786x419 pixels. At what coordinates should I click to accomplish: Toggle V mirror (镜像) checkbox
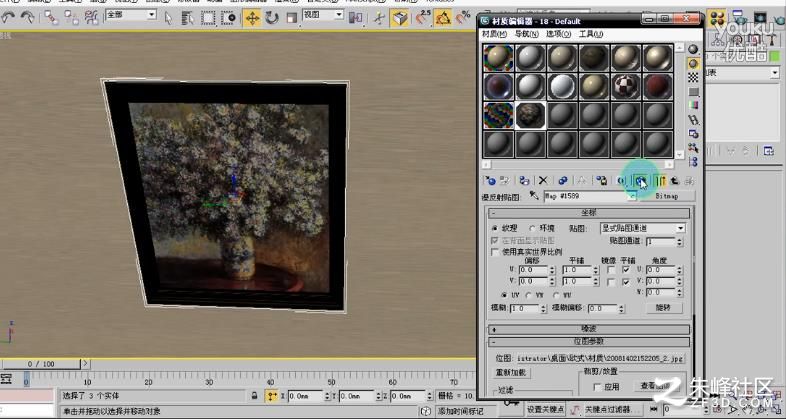(611, 282)
